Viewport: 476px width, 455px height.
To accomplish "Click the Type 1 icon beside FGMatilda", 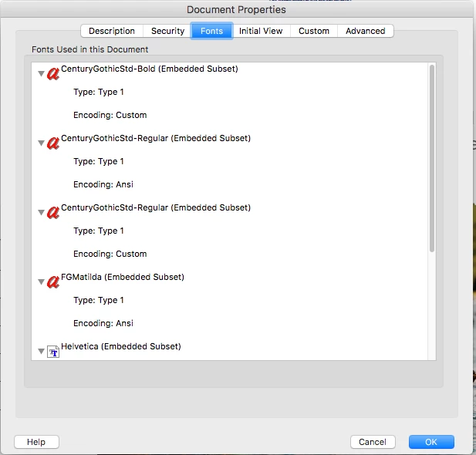I will click(53, 282).
